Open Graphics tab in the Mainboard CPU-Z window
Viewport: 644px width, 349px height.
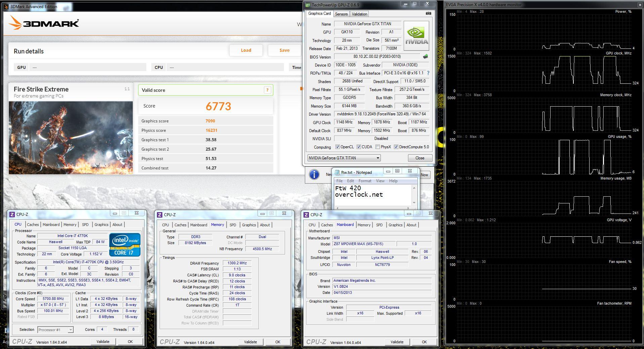[x=395, y=225]
